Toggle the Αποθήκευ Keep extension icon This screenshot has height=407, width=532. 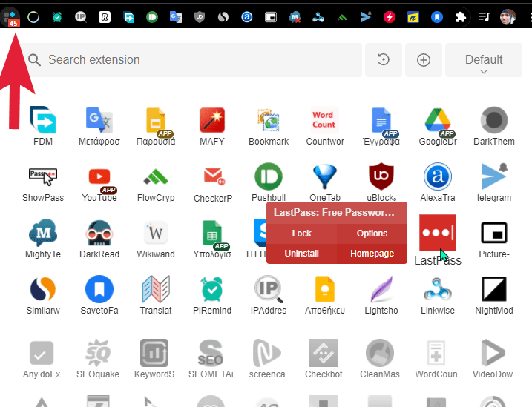pos(325,288)
